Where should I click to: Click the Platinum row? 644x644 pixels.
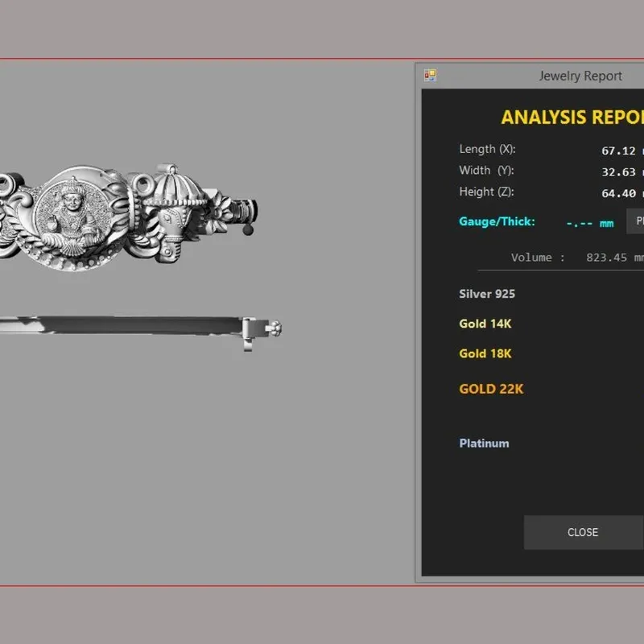click(x=484, y=444)
